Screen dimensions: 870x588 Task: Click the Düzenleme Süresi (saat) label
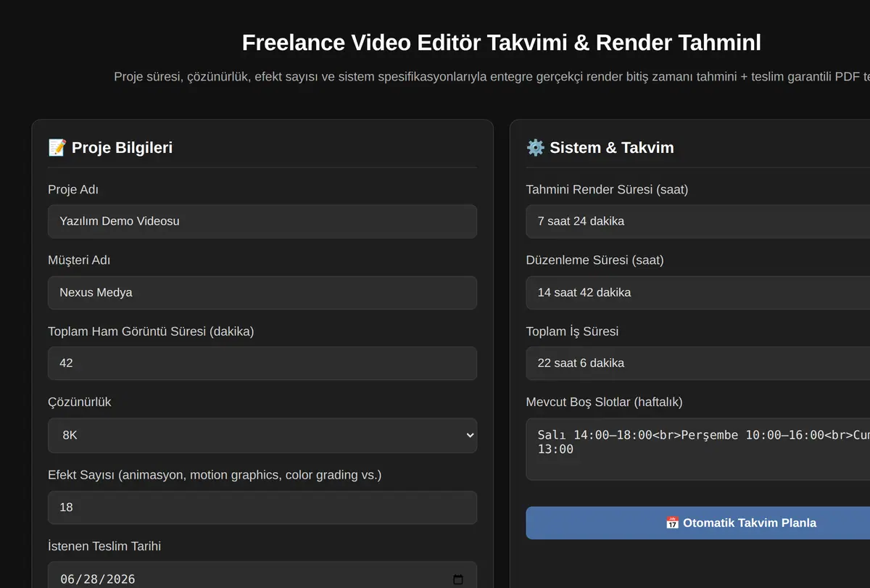595,260
